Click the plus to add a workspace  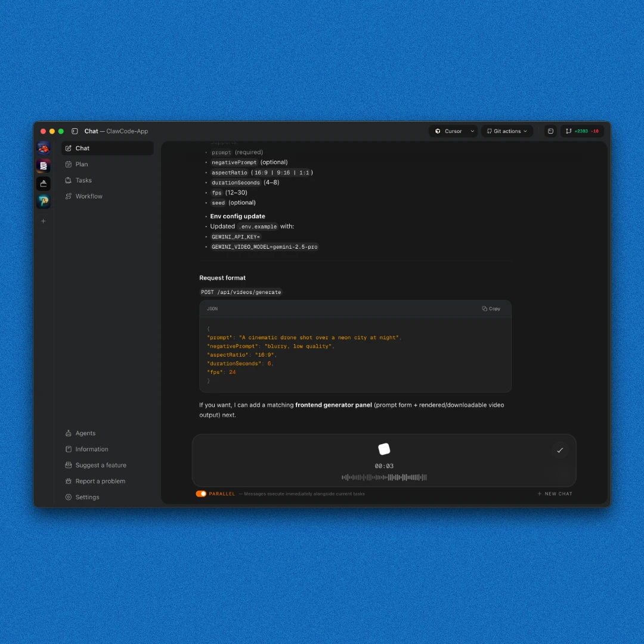pyautogui.click(x=43, y=221)
